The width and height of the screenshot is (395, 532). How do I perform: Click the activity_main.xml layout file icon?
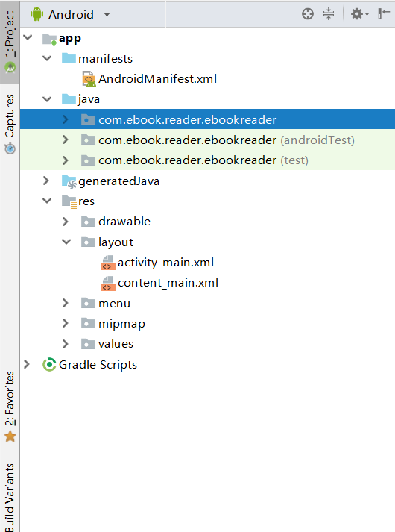[108, 263]
